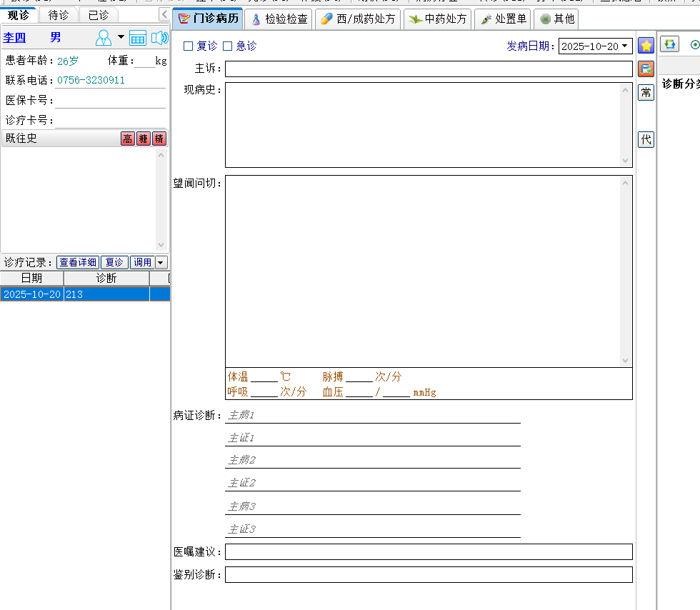Click the patient profile person icon
This screenshot has height=610, width=700.
104,38
